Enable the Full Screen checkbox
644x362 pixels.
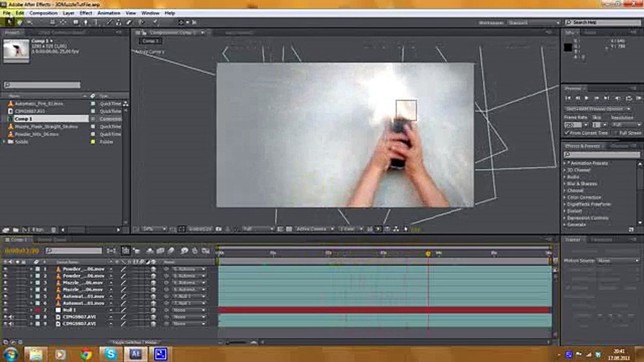tap(616, 133)
